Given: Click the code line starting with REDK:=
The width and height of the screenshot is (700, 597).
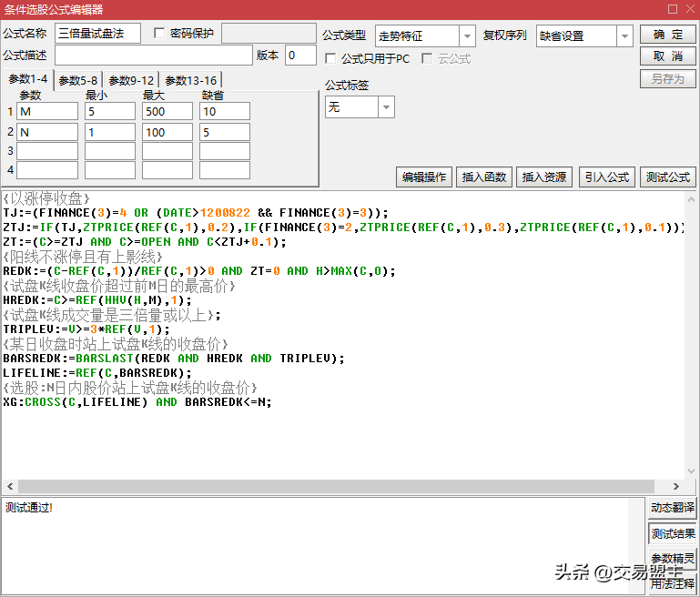Looking at the screenshot, I should click(199, 271).
